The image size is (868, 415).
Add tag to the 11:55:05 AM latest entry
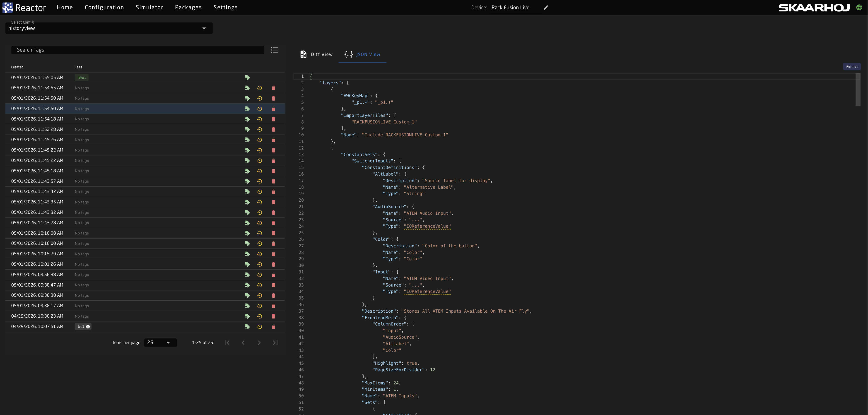247,77
